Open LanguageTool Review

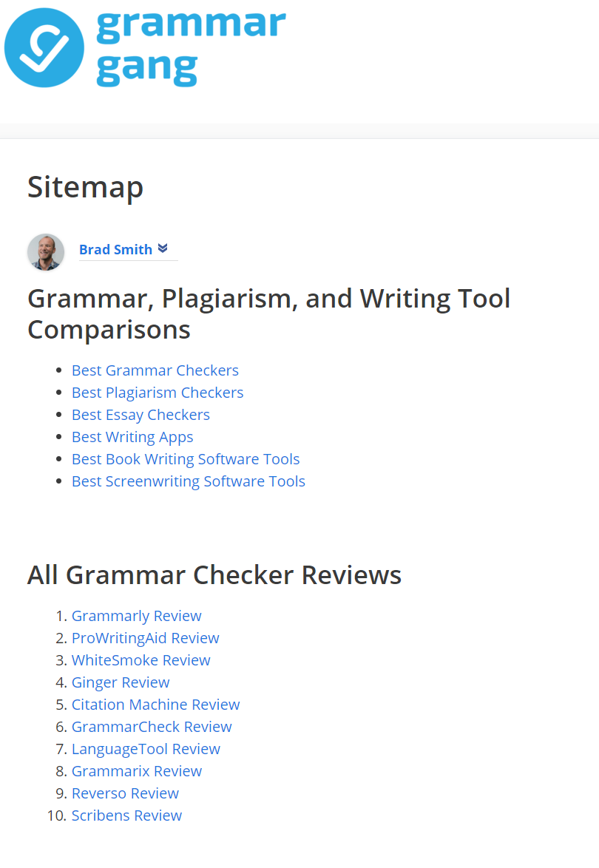pos(146,749)
